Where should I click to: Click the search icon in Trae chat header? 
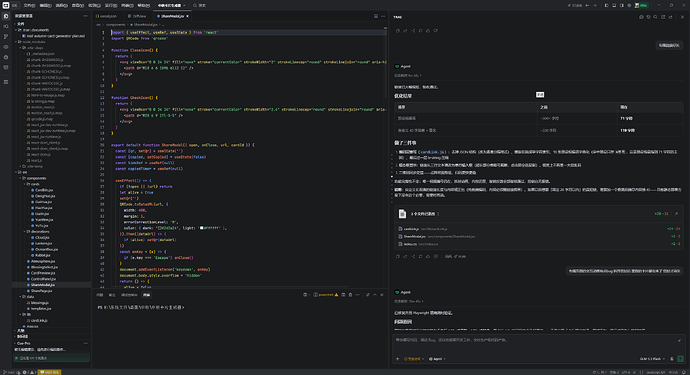point(655,17)
